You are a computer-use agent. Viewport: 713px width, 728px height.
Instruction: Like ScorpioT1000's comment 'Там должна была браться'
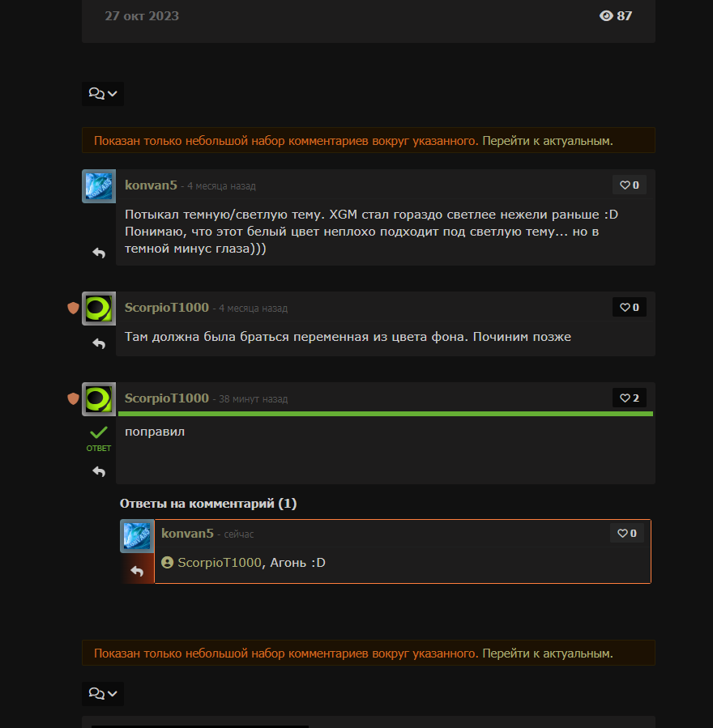[630, 308]
